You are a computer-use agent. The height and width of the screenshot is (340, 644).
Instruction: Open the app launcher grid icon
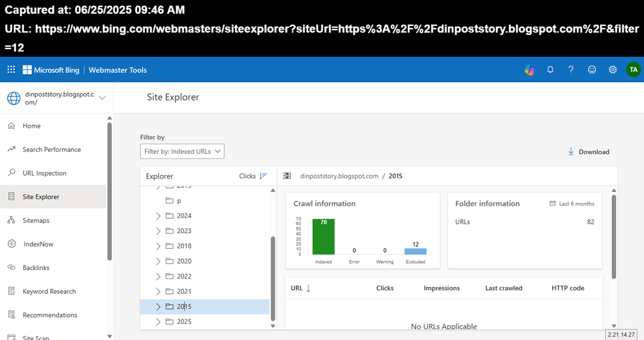pyautogui.click(x=11, y=70)
